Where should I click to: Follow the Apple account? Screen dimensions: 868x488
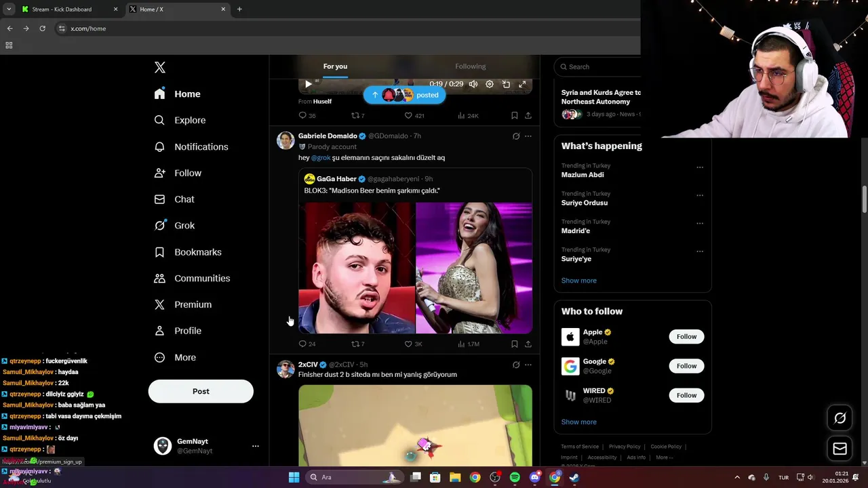click(x=686, y=337)
